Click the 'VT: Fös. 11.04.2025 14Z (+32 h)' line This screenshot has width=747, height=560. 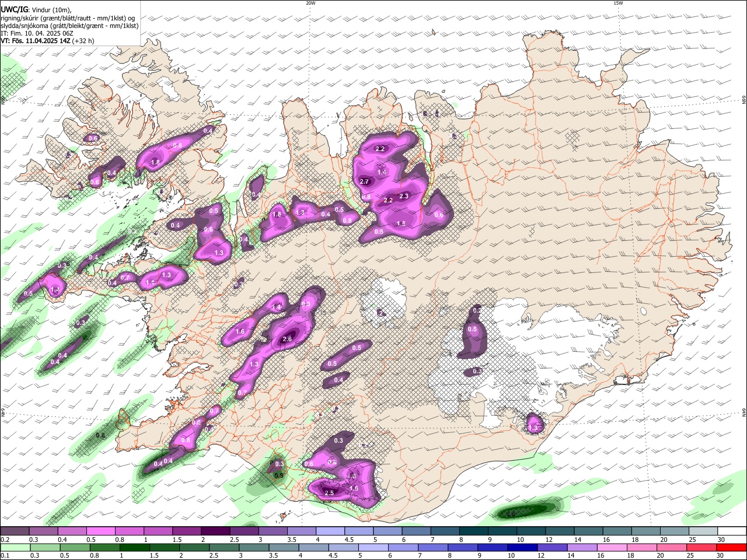[x=48, y=41]
